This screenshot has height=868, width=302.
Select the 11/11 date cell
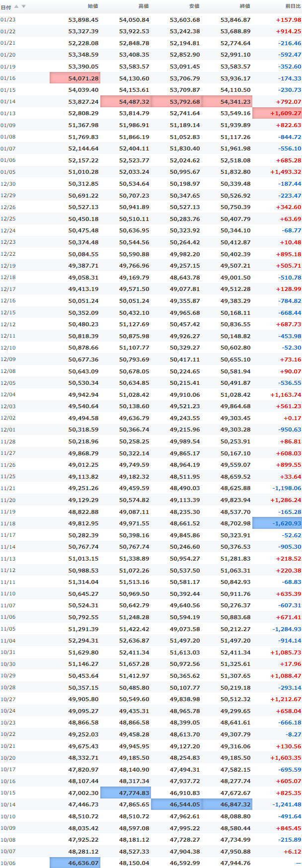(x=8, y=582)
